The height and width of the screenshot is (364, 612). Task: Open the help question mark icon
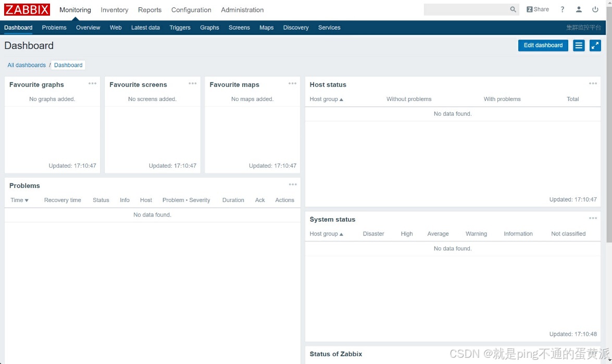(563, 9)
